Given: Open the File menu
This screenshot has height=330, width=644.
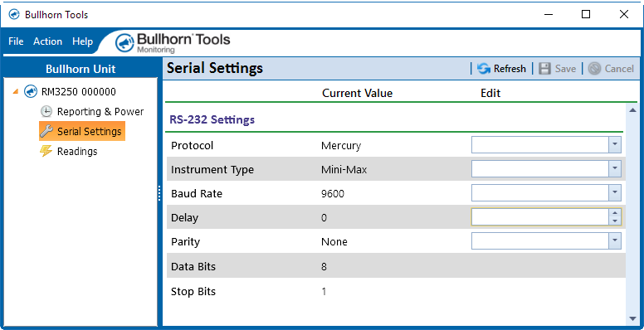Looking at the screenshot, I should coord(16,41).
